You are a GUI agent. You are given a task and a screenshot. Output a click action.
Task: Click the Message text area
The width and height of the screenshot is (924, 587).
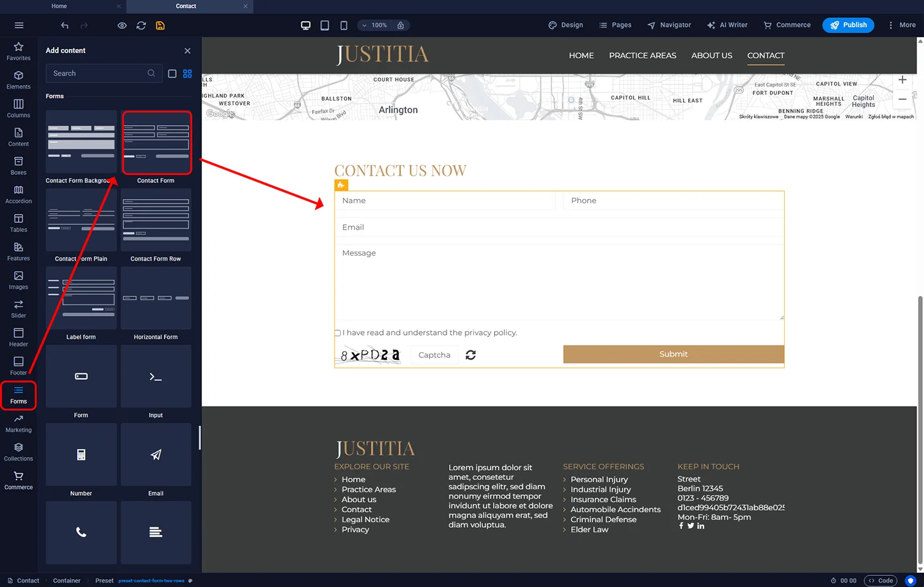(x=559, y=282)
